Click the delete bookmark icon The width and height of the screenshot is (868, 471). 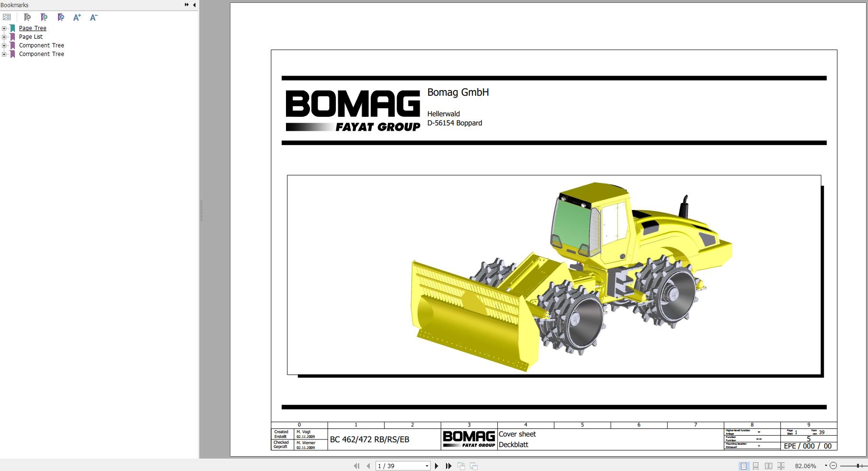(27, 17)
